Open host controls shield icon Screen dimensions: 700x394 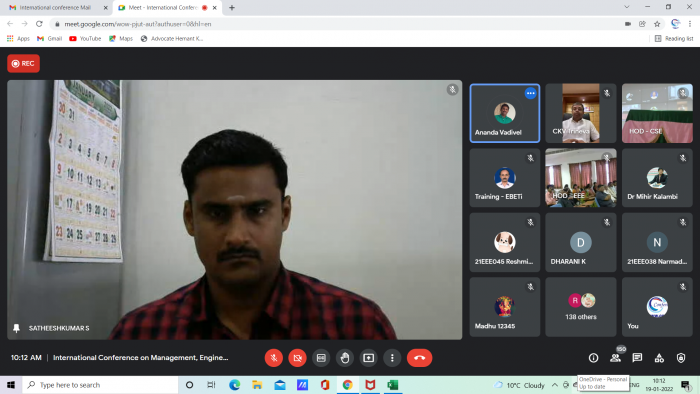[681, 358]
